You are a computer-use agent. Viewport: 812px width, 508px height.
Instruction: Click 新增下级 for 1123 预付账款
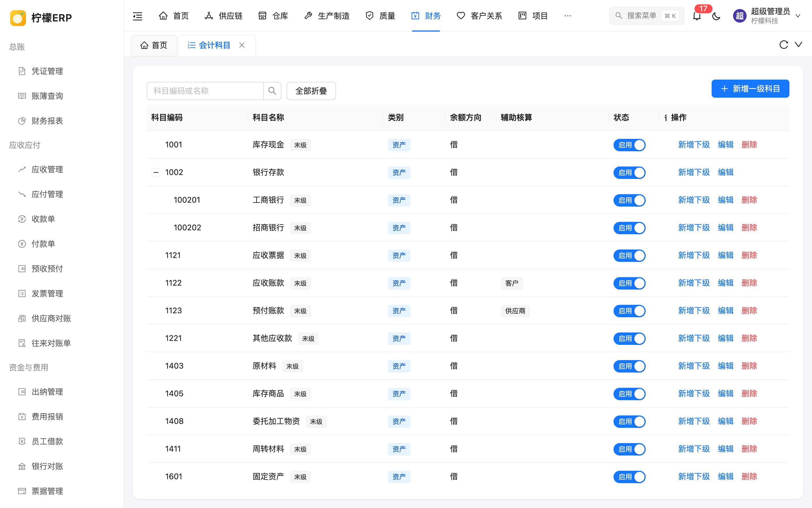coord(694,310)
